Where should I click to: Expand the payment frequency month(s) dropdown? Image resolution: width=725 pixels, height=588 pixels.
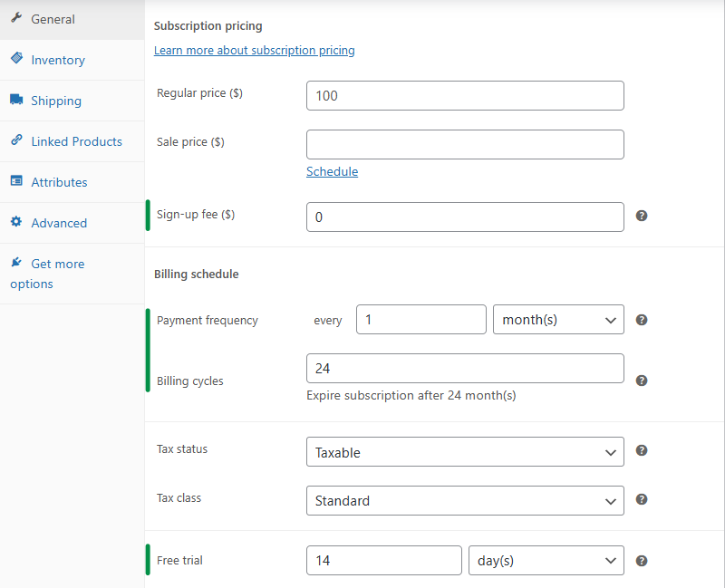[x=558, y=320]
